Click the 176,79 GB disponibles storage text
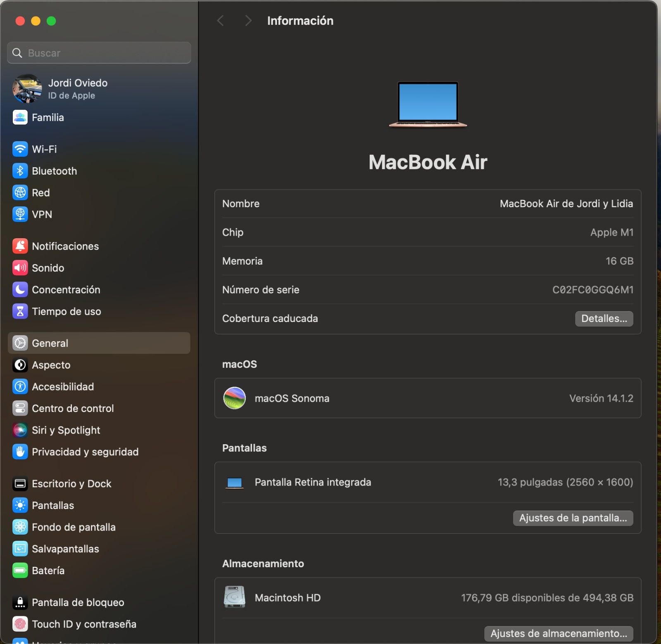The width and height of the screenshot is (661, 644). pyautogui.click(x=547, y=598)
